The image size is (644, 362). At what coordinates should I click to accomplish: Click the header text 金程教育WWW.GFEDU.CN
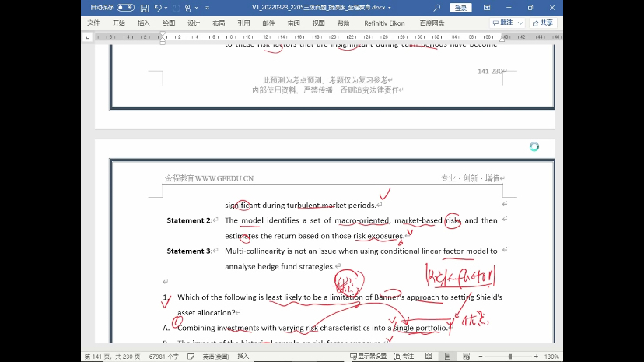coord(209,178)
